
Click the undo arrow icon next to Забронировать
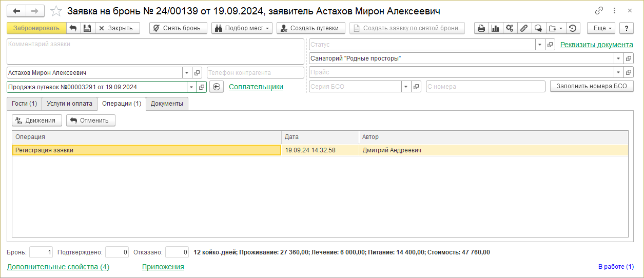point(73,28)
